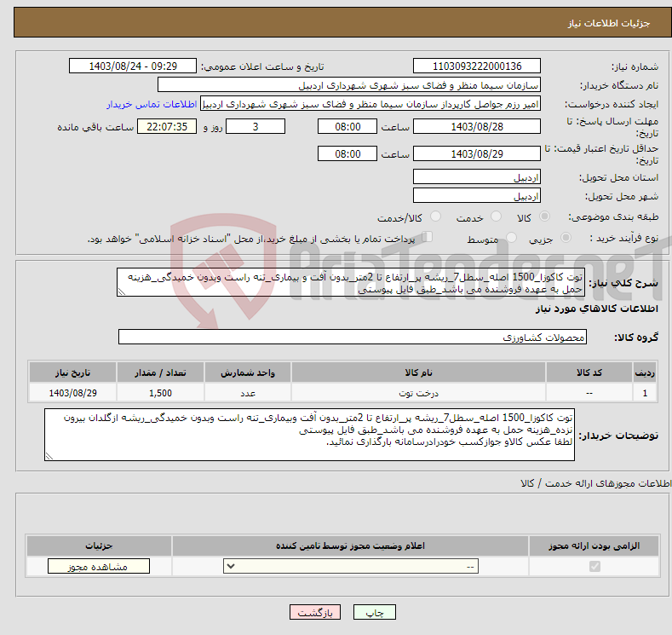Click the price validity date 1403/08/29 field

[477, 153]
